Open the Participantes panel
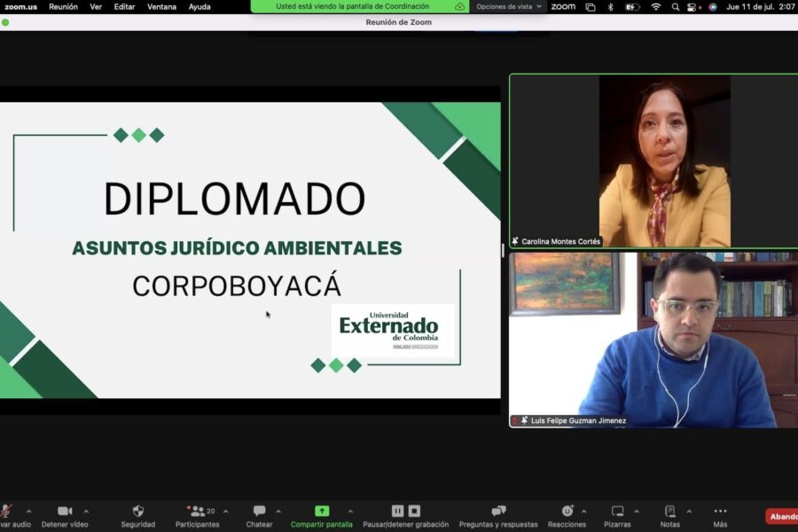 197,512
